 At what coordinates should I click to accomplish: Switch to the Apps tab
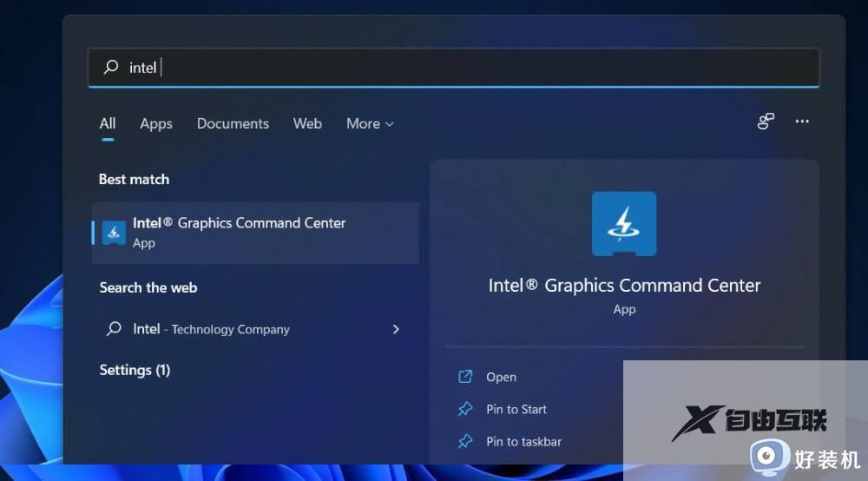(156, 124)
